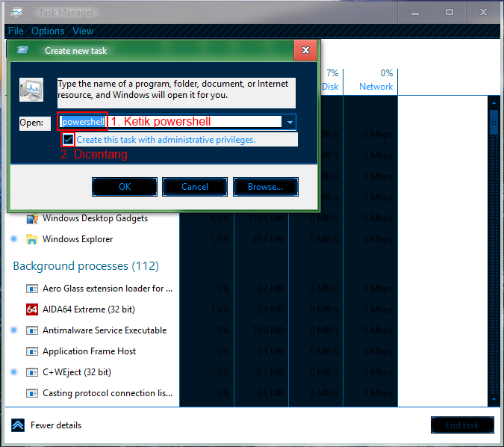Click the Background processes (112) heading
Viewport: 504px width, 447px height.
[86, 266]
